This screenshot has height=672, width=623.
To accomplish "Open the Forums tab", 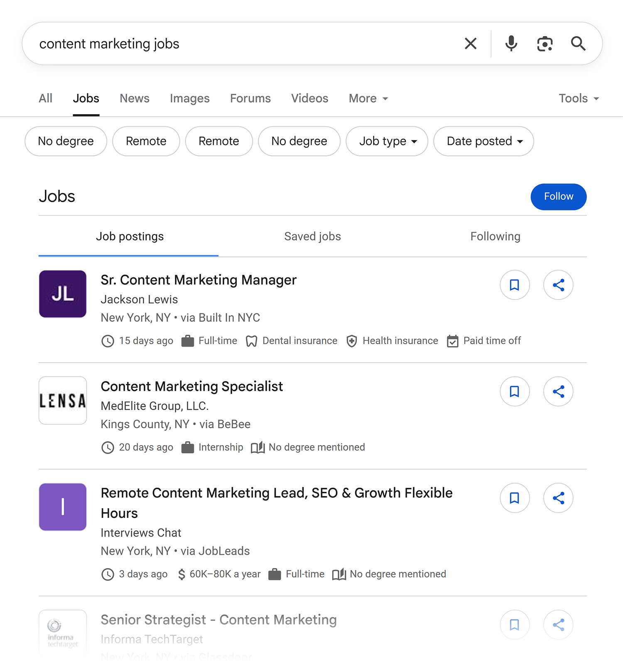I will pos(250,98).
